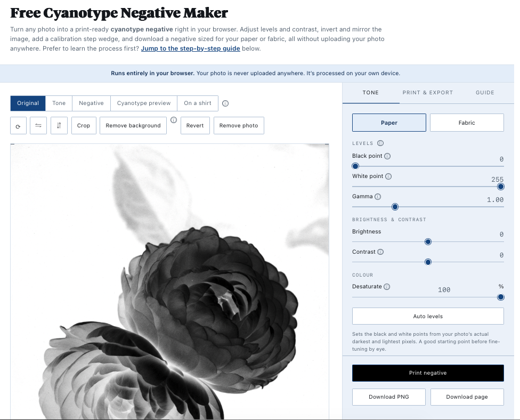Show the Desaturate info icon
The width and height of the screenshot is (520, 420).
(x=387, y=287)
